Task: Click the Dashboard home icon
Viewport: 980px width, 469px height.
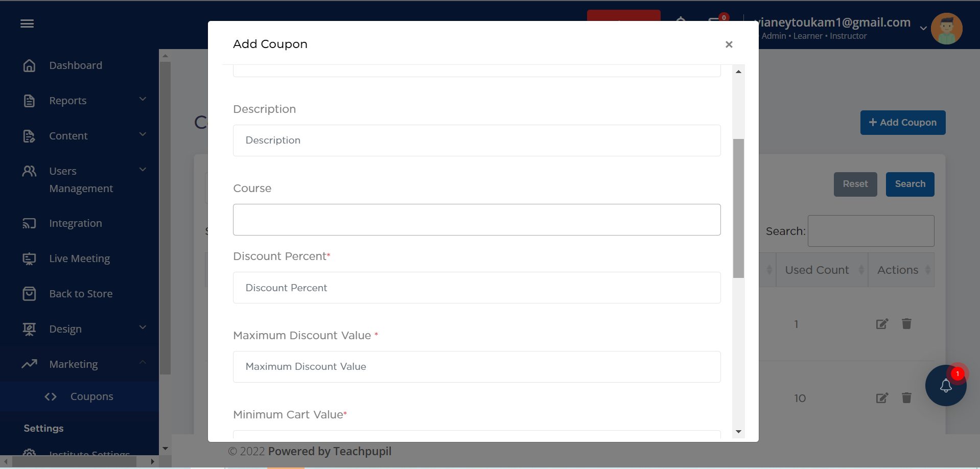Action: pyautogui.click(x=30, y=65)
